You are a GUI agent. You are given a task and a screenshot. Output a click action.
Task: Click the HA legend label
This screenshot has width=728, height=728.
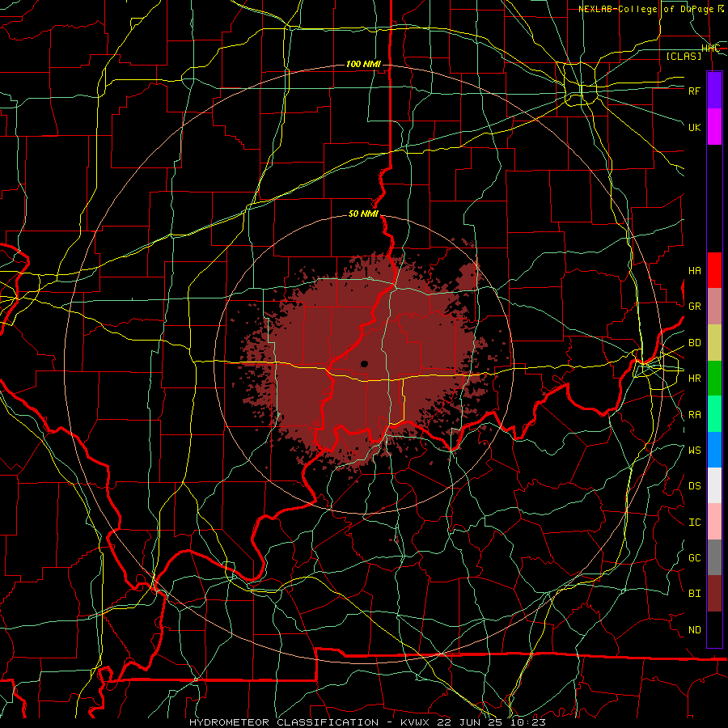(x=694, y=271)
